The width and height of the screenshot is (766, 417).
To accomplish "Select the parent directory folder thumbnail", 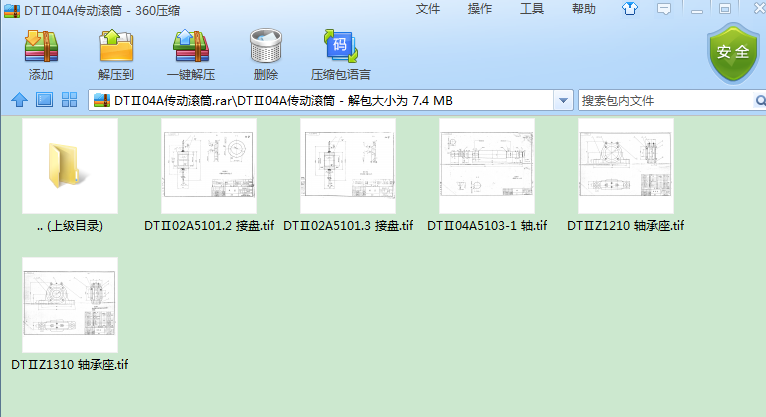I will click(x=70, y=166).
